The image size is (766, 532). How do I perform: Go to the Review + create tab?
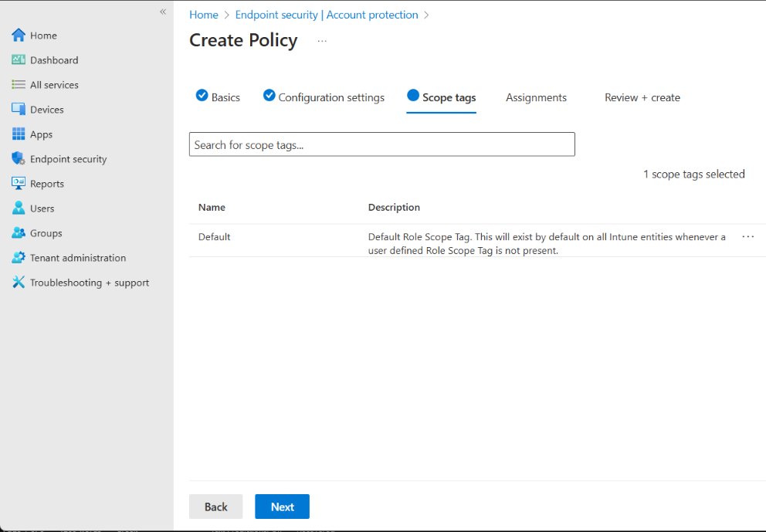click(x=642, y=97)
